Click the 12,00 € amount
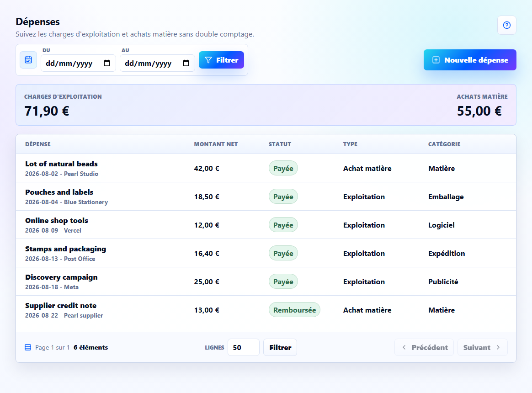 coord(207,225)
